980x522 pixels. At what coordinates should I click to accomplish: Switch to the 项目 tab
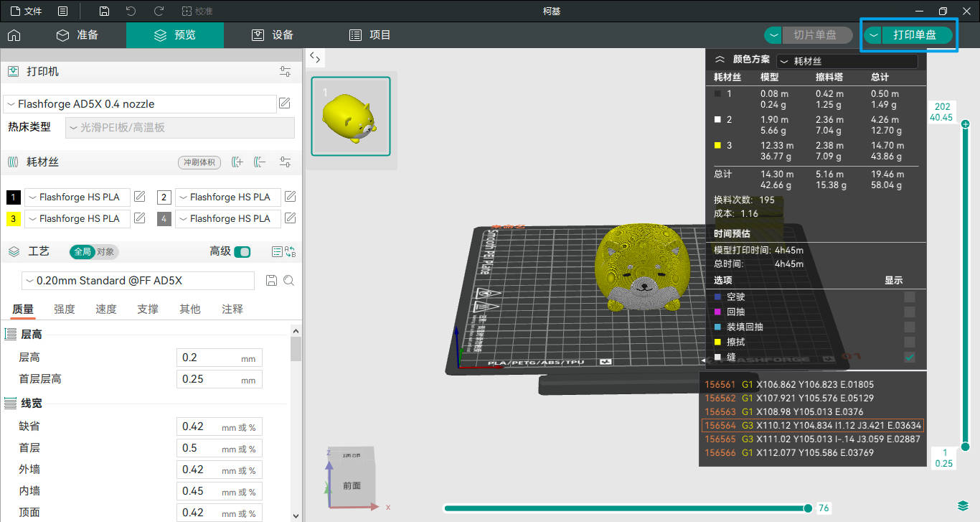click(370, 35)
